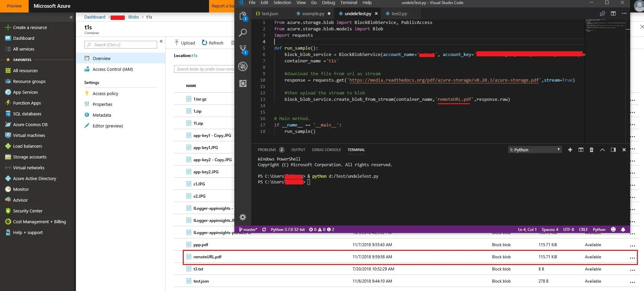Open the Debug view in VS Code
Viewport: 644px width, 291px height.
(x=243, y=66)
